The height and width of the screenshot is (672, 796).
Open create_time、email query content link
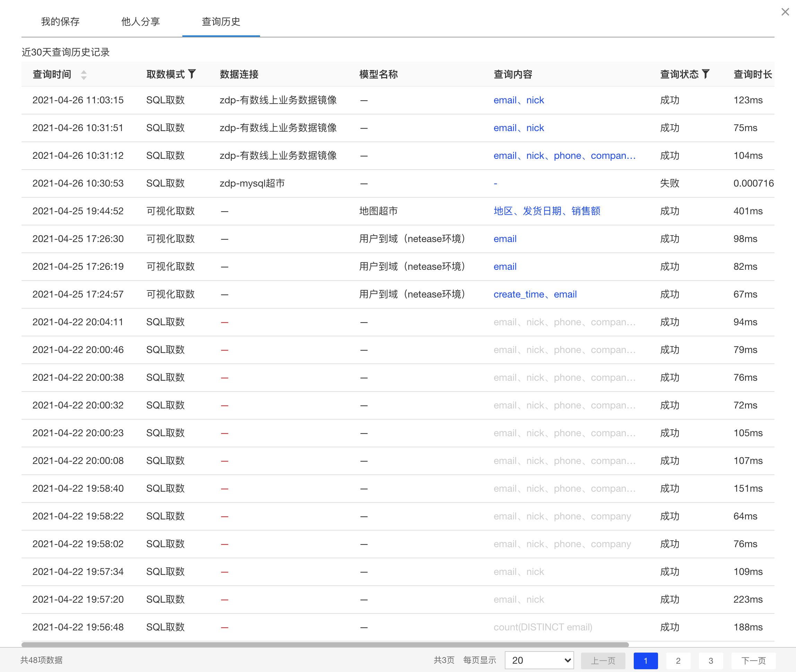click(x=535, y=294)
